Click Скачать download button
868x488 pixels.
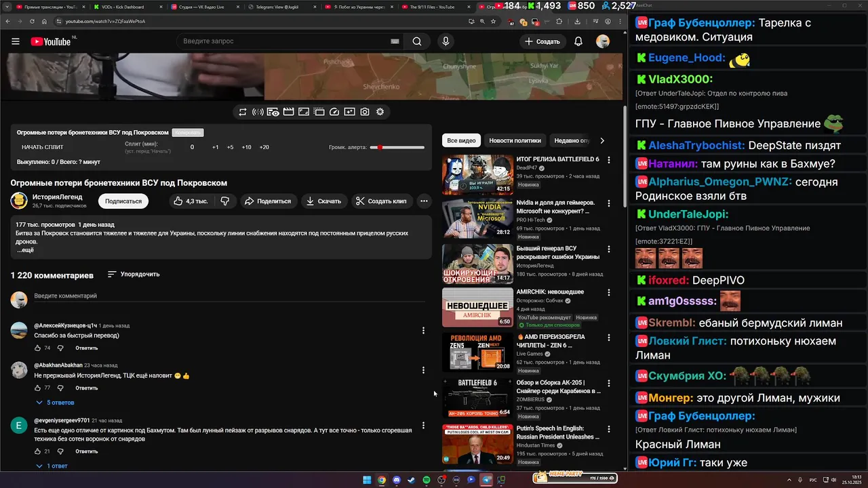pyautogui.click(x=324, y=201)
